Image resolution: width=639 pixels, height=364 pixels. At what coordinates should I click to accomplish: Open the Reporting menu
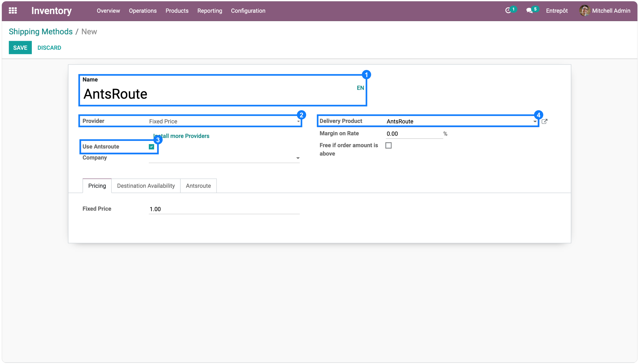210,11
